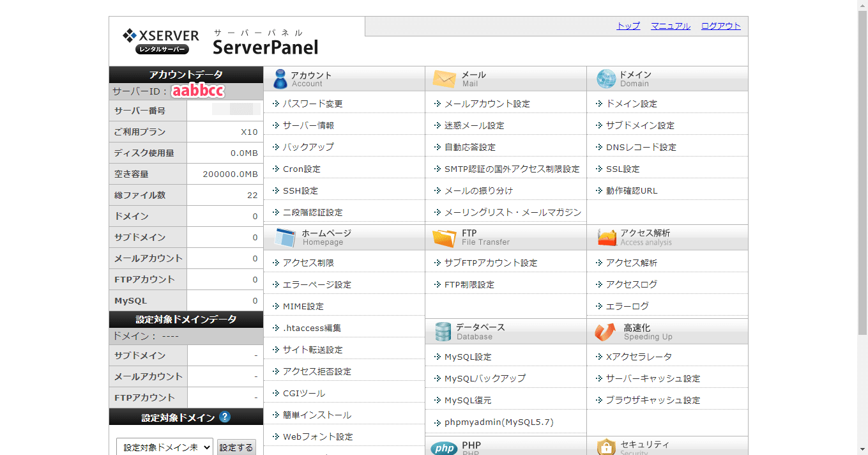
Task: Open エラーログ
Action: (627, 306)
